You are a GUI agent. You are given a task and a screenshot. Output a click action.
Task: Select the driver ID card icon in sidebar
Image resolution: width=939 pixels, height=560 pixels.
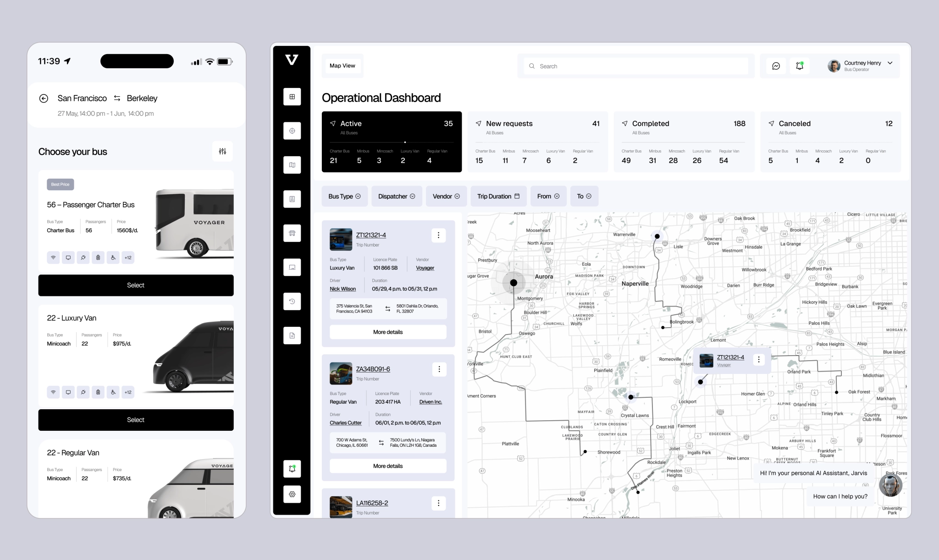pyautogui.click(x=292, y=199)
